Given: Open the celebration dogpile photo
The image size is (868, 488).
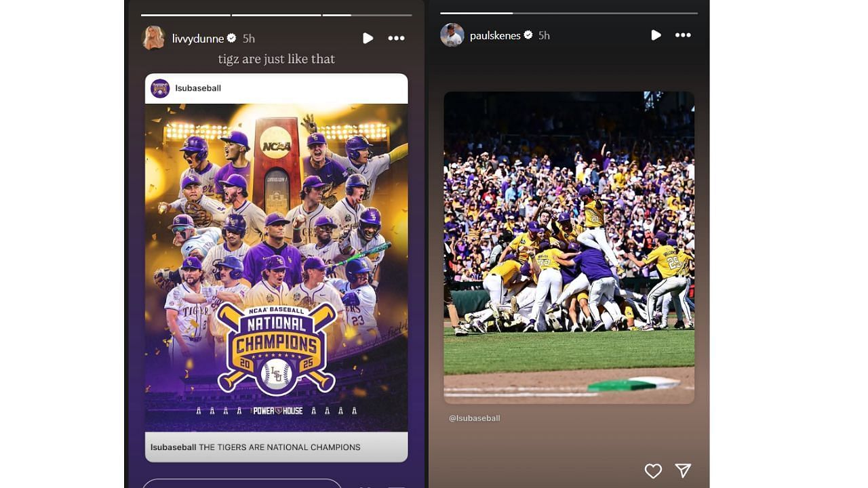Looking at the screenshot, I should (569, 247).
